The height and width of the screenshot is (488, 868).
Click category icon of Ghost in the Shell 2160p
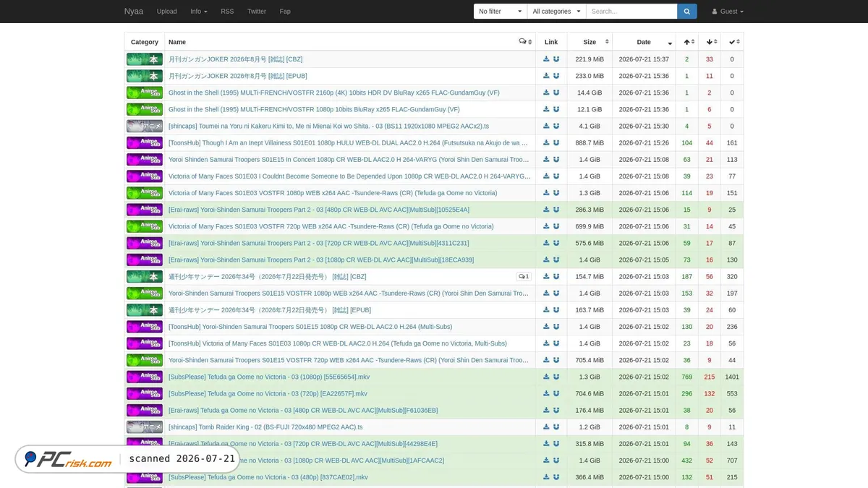click(145, 93)
